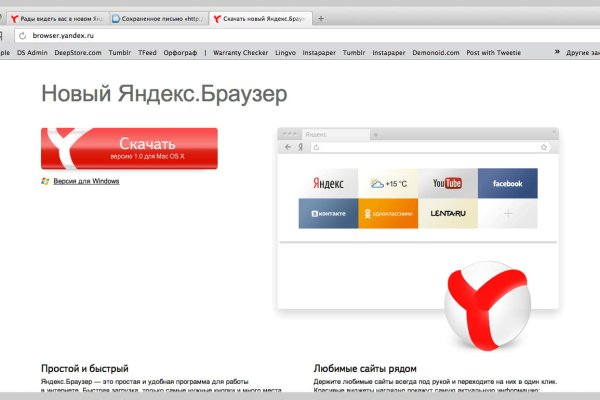Close the 'Сохраненное письмо' tab
This screenshot has width=600, height=400.
pos(203,18)
